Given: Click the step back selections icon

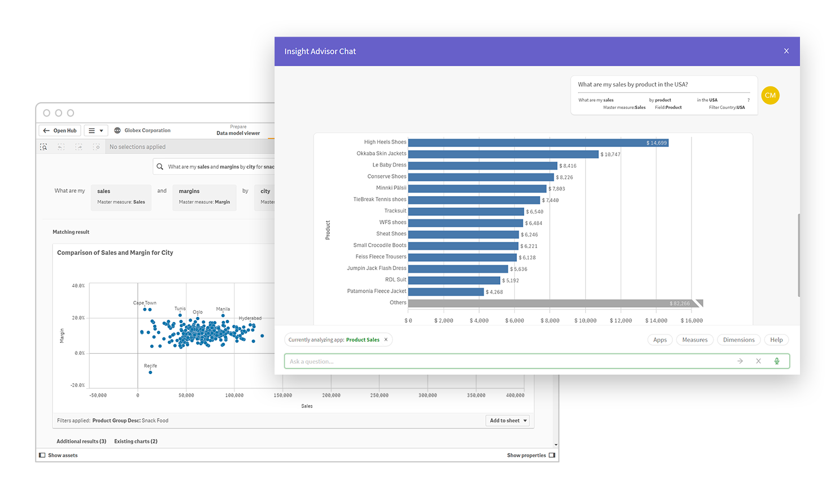Looking at the screenshot, I should [60, 147].
